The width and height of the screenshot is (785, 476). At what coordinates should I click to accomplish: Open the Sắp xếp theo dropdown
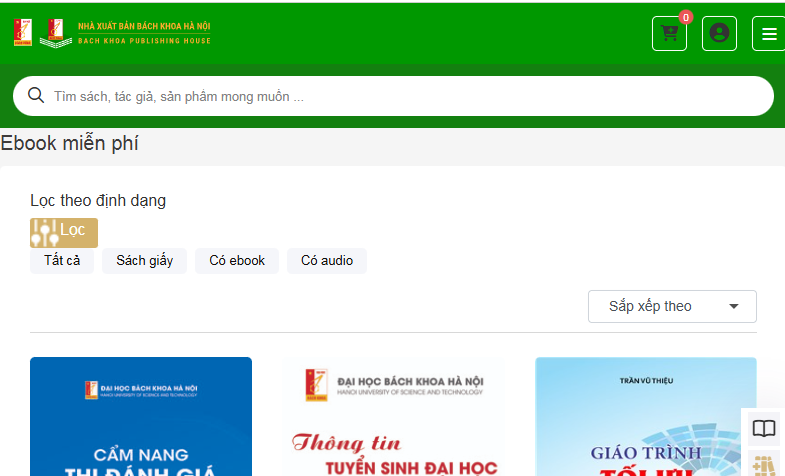pyautogui.click(x=672, y=306)
